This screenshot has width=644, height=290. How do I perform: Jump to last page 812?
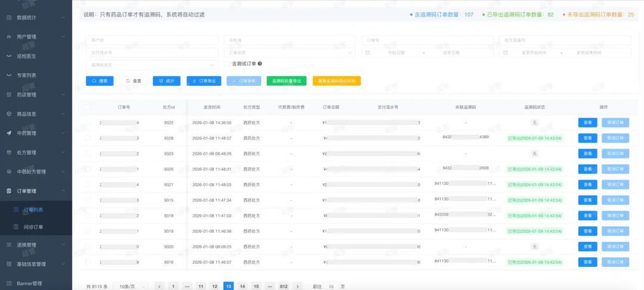284,286
